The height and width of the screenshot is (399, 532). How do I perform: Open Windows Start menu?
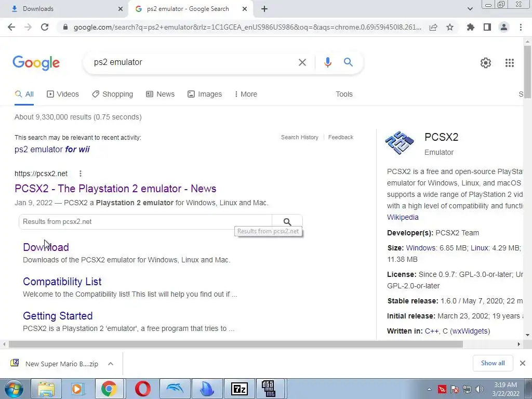pos(14,389)
